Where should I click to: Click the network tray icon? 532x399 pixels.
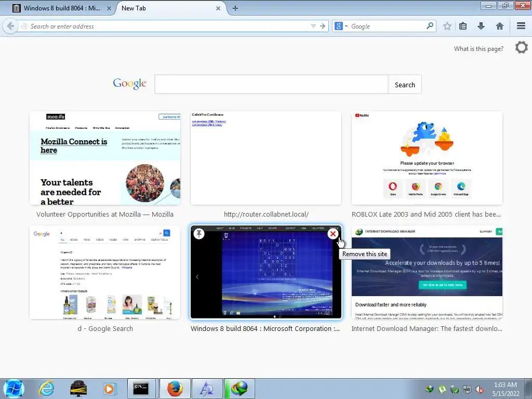point(467,389)
